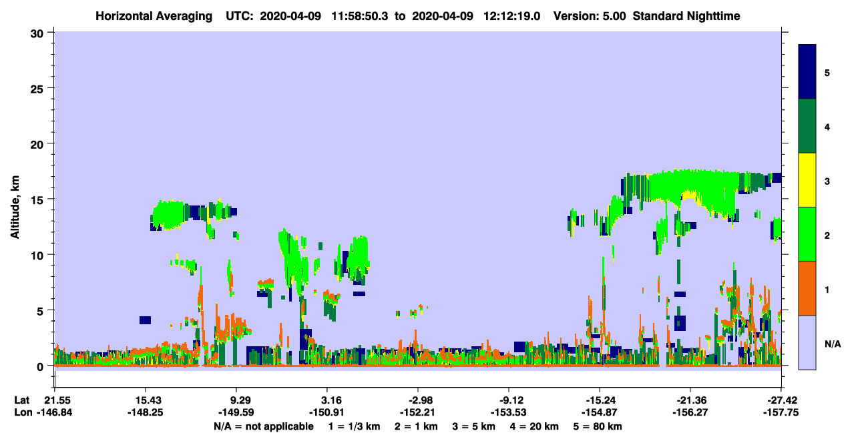Click colorbar label N/A
Screen dimensions: 868x445
tap(833, 344)
